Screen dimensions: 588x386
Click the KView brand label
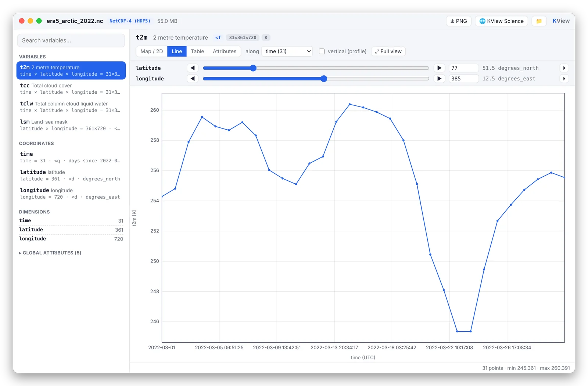561,21
